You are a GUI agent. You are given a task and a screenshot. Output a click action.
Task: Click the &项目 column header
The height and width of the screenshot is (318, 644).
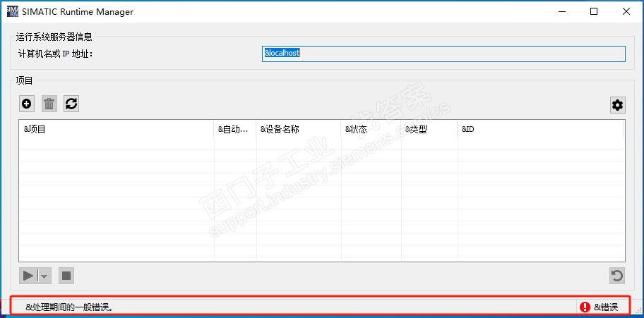[117, 129]
